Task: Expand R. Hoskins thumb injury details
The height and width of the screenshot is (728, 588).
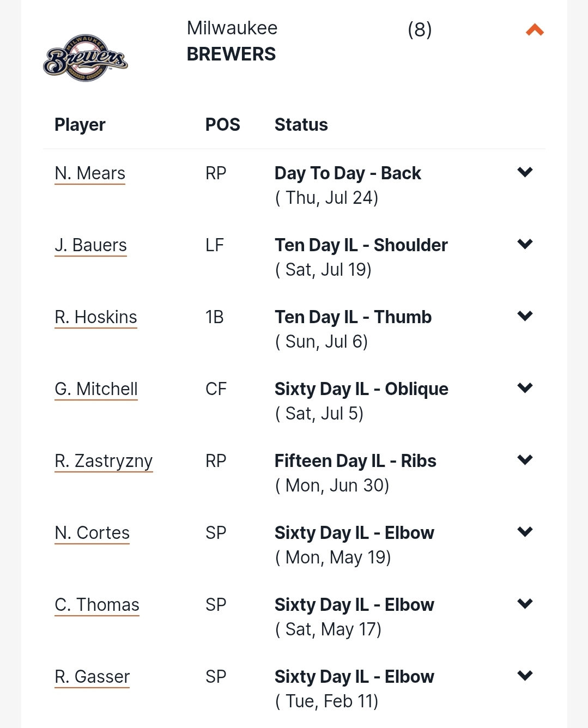Action: coord(525,316)
